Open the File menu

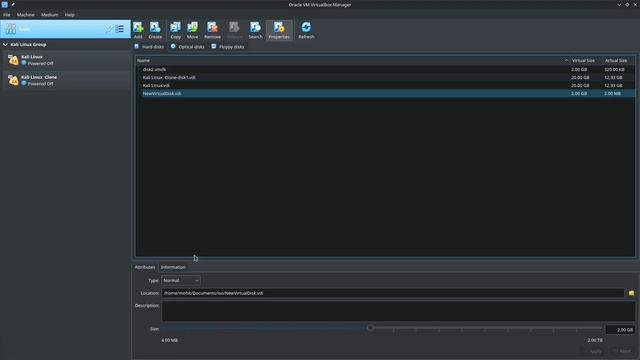click(7, 15)
